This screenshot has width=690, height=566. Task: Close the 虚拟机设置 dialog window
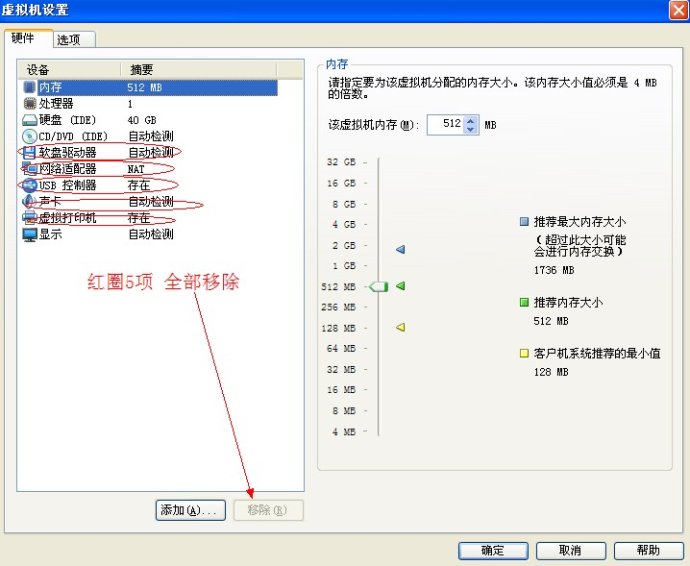tap(678, 10)
